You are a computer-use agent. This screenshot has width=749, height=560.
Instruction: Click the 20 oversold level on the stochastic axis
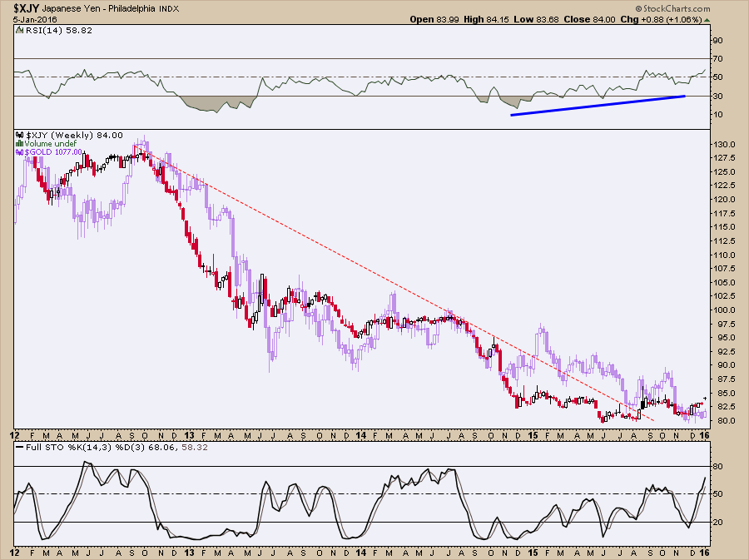point(717,523)
